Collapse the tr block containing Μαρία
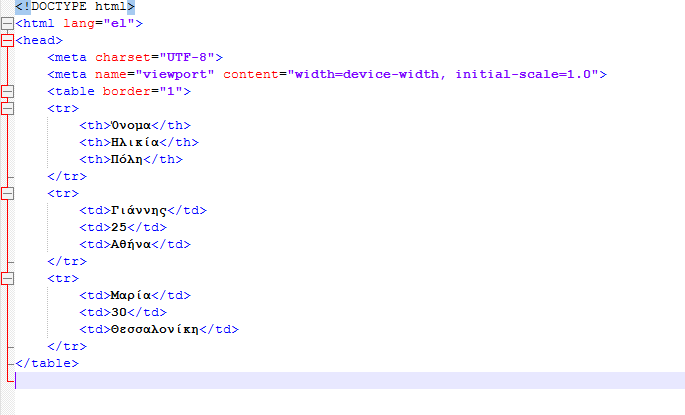The height and width of the screenshot is (415, 685). 7,278
